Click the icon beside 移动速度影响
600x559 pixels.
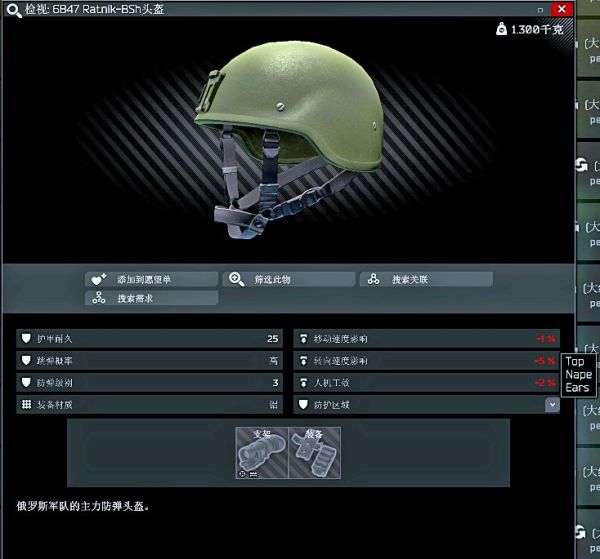coord(303,338)
